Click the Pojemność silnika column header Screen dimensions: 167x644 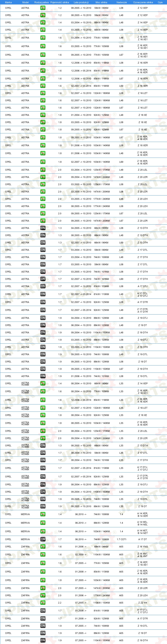coord(60,2)
